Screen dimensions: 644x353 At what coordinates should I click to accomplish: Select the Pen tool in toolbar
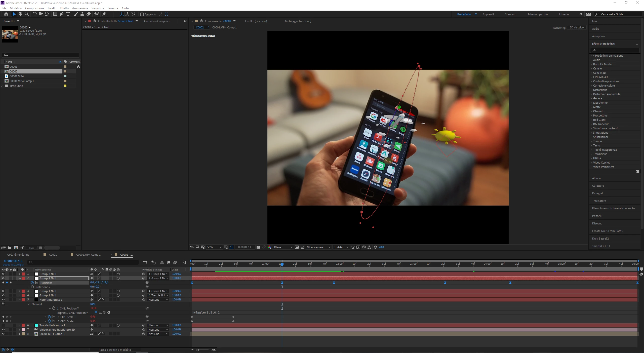coord(61,14)
